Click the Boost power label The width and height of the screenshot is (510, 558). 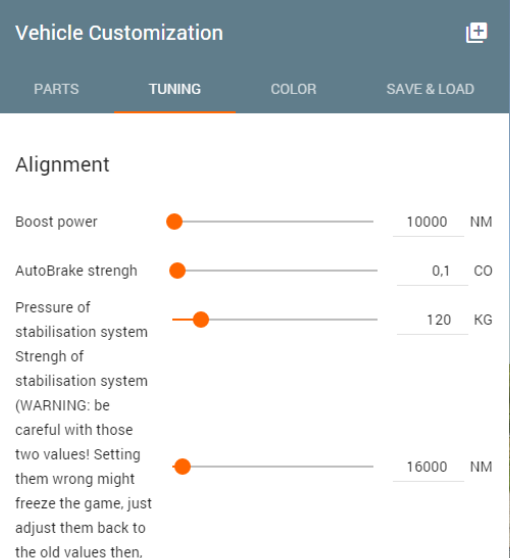click(x=56, y=222)
